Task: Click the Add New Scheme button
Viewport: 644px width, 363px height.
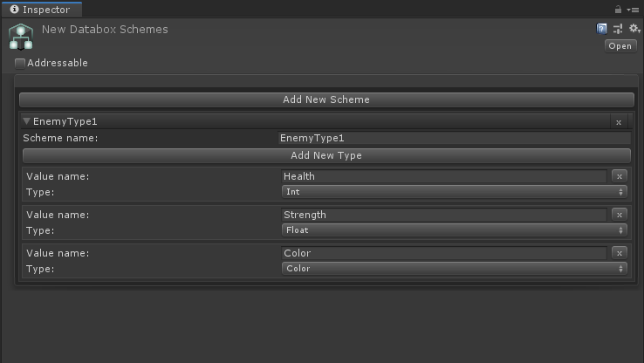Action: coord(326,99)
